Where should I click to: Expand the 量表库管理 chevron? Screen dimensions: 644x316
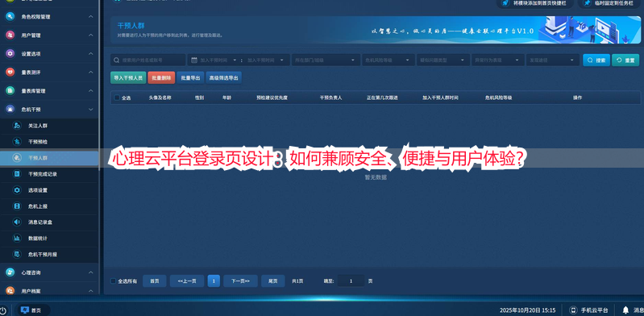coord(91,91)
